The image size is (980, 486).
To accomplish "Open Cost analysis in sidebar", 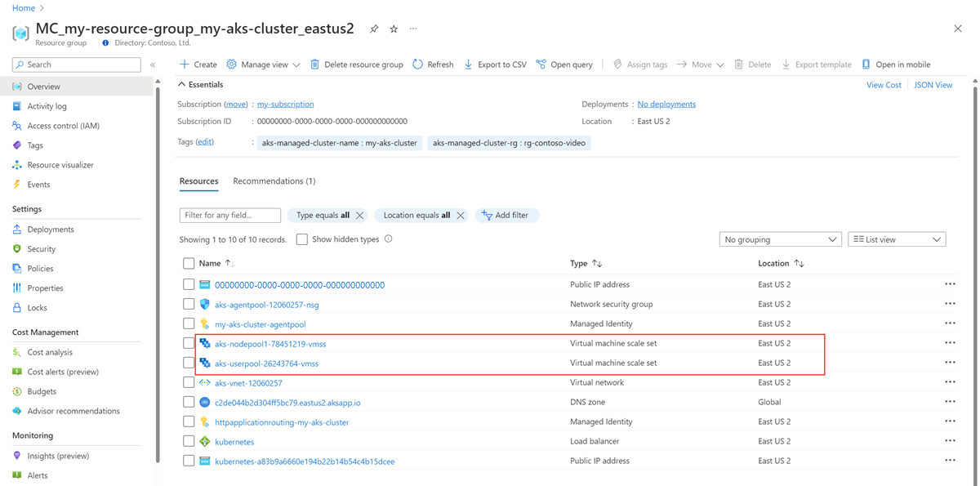I will tap(50, 352).
